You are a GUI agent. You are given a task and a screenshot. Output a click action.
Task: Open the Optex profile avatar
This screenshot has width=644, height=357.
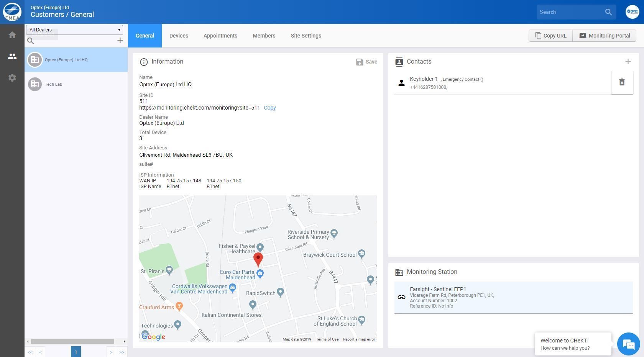[632, 12]
